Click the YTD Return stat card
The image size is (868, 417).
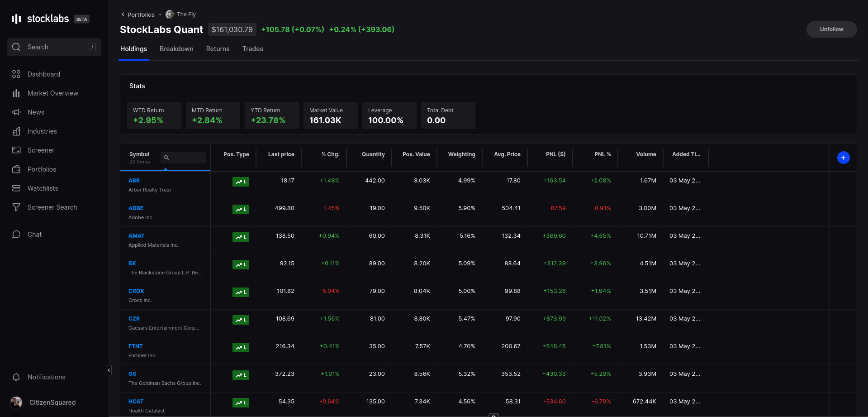(x=272, y=115)
